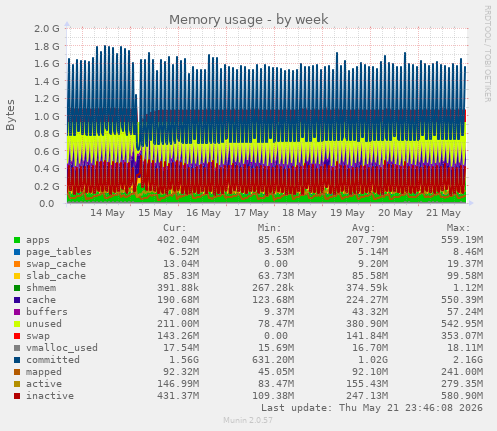
Task: Click the slab_cache yellow legend swatch
Action: 17,276
